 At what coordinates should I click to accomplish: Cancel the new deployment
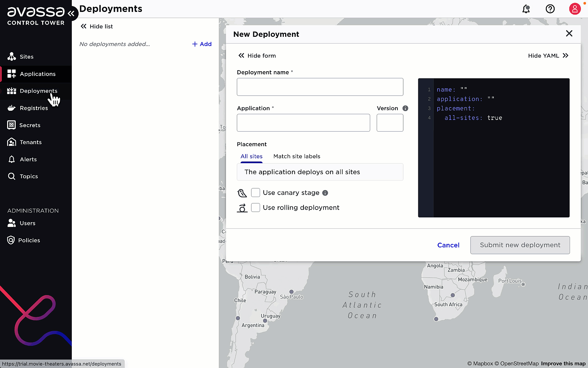click(448, 245)
